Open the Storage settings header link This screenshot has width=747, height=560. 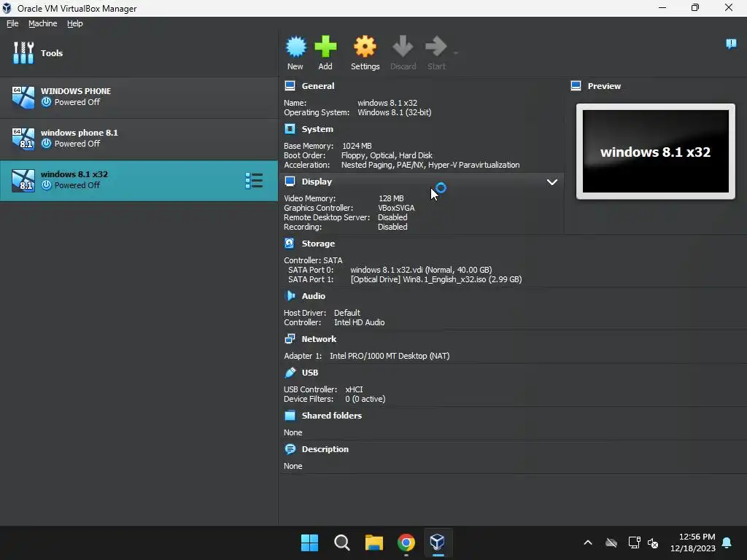(318, 244)
